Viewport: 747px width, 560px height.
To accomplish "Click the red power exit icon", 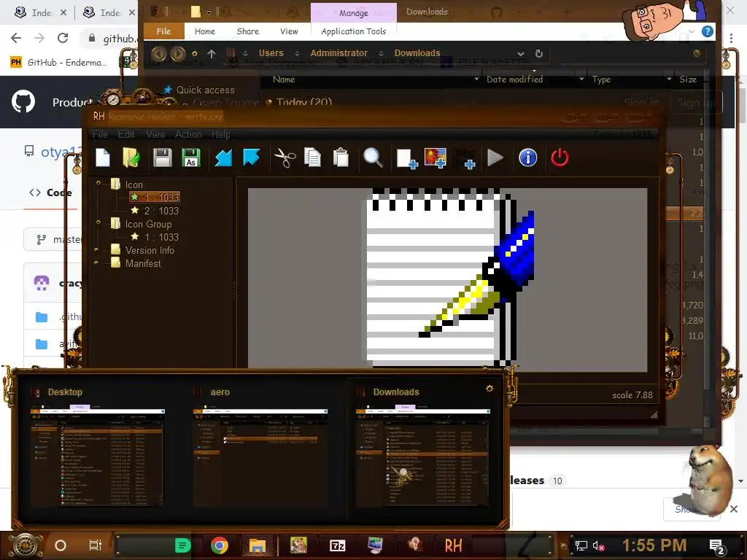I will pos(560,157).
